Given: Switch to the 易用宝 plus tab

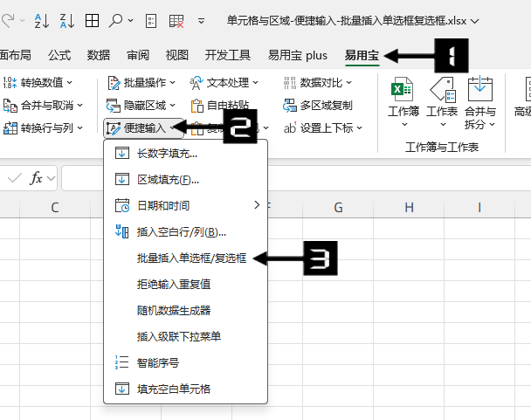Looking at the screenshot, I should [297, 55].
